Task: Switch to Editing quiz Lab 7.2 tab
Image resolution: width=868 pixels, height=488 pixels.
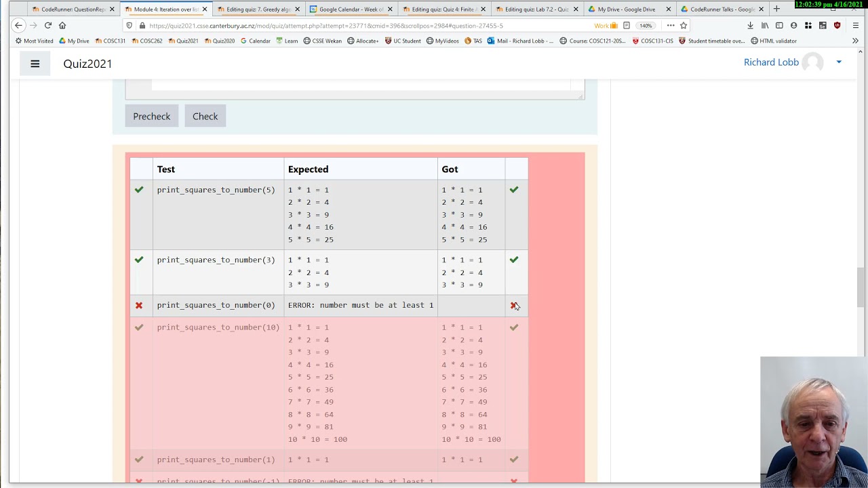Action: coord(536,9)
